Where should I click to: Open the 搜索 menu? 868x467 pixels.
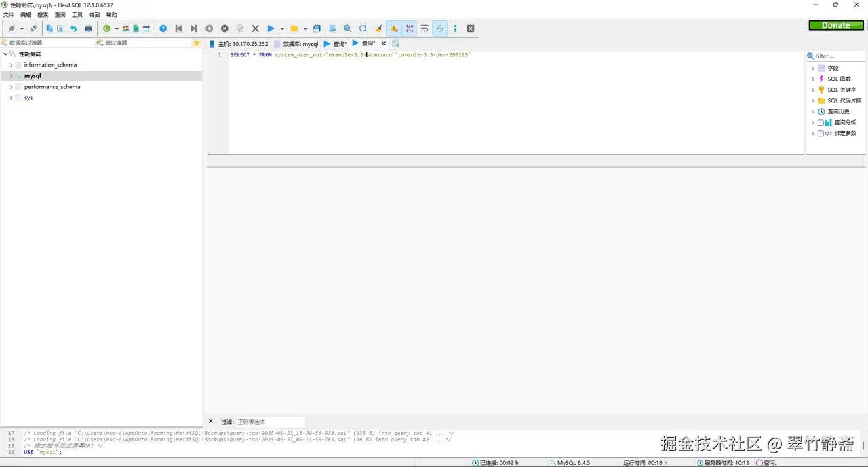pos(43,15)
